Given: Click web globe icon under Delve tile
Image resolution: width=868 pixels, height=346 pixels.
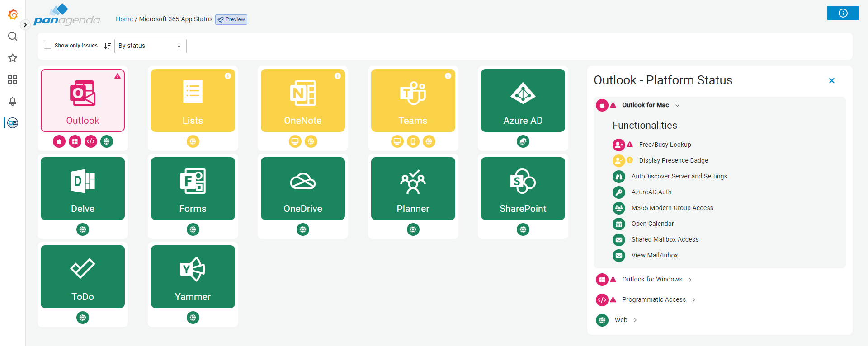Looking at the screenshot, I should (83, 229).
